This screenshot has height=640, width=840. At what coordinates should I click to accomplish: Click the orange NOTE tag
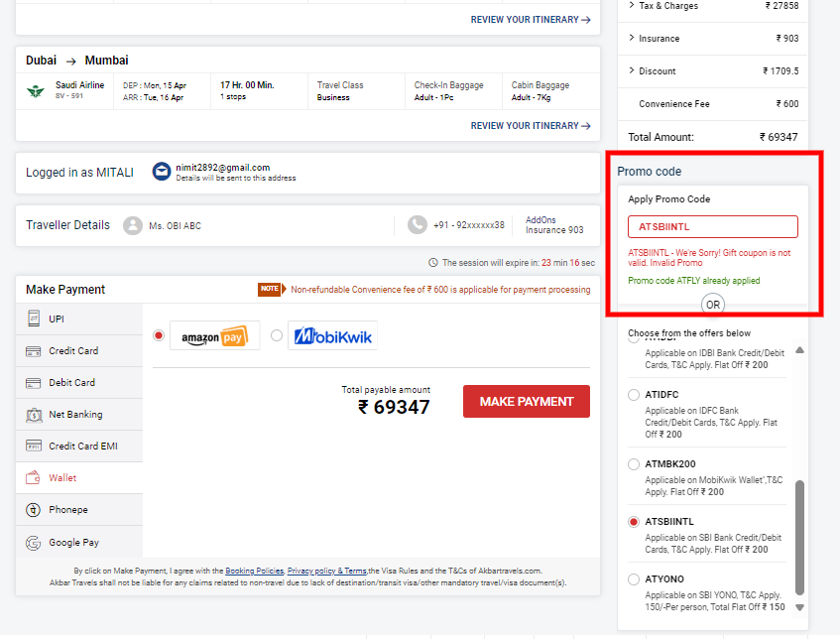tap(272, 290)
